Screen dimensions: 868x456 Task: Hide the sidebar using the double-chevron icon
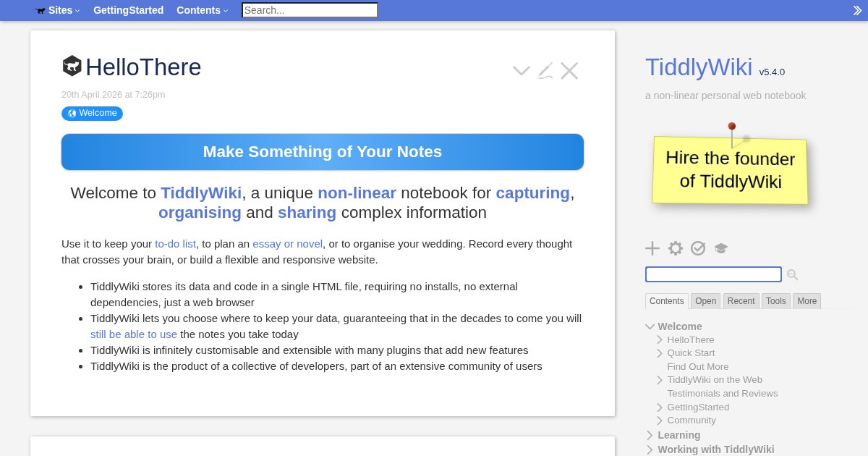[857, 10]
